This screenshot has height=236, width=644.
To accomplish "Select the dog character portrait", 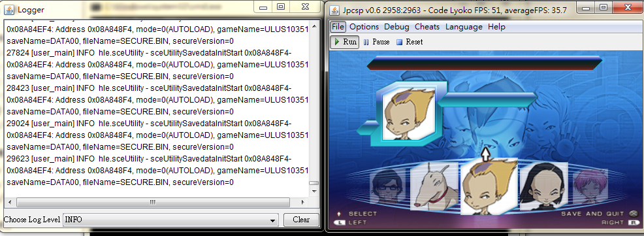I will [435, 186].
